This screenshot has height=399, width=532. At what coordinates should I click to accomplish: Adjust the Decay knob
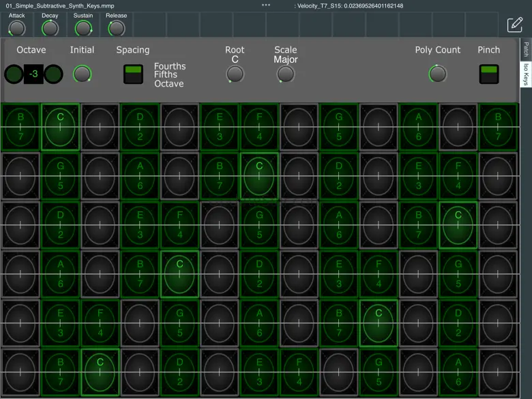click(x=50, y=28)
